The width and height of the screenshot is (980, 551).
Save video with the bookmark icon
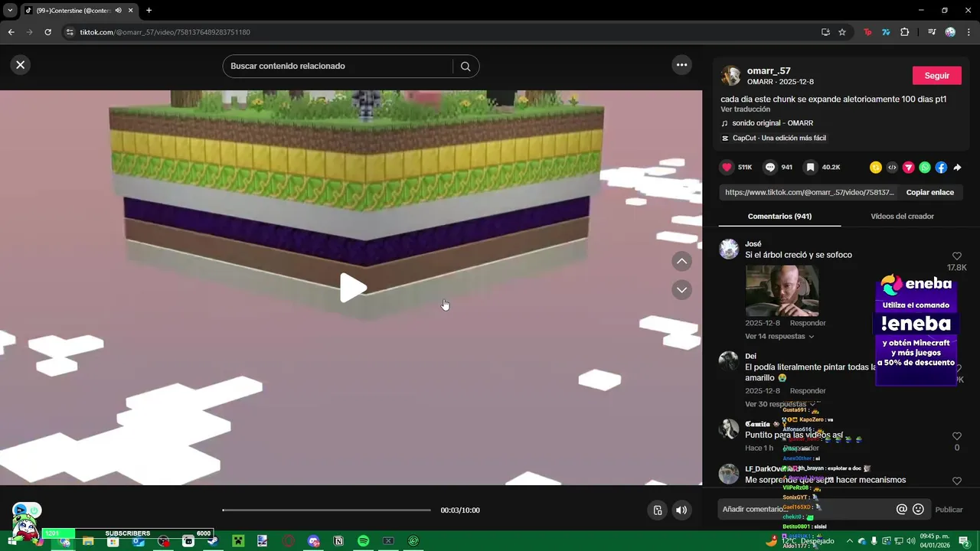(x=811, y=167)
